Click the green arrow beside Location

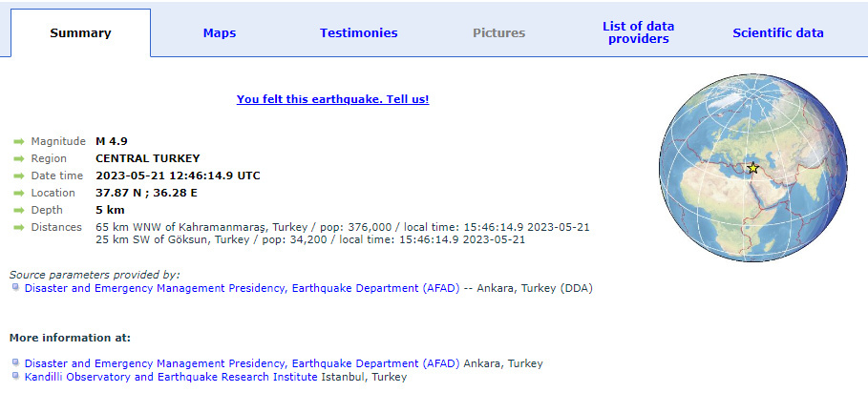(18, 193)
